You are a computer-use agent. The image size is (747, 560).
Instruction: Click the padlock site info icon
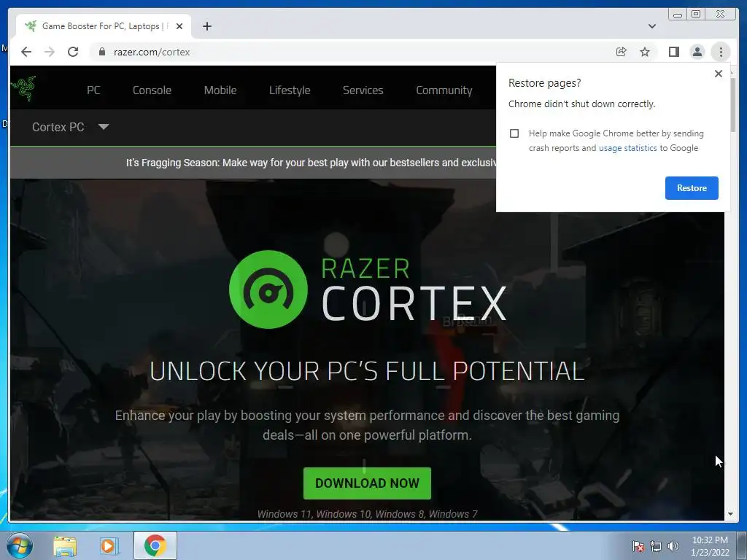[102, 52]
